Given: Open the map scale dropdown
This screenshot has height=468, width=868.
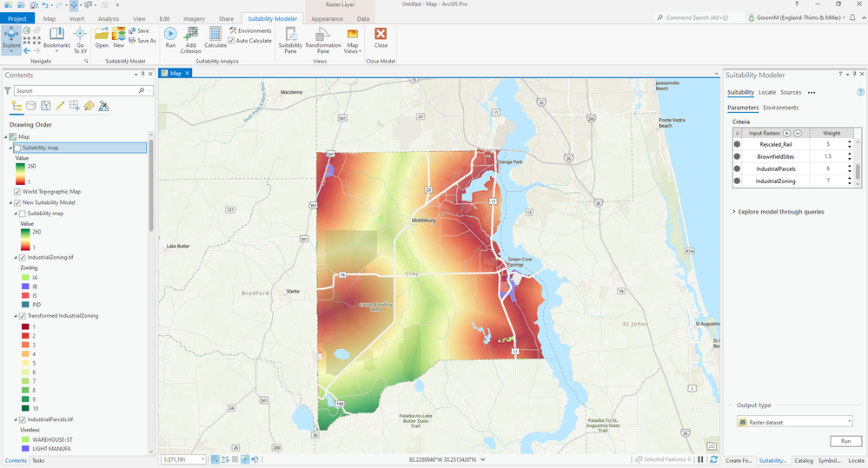Looking at the screenshot, I should click(x=203, y=459).
